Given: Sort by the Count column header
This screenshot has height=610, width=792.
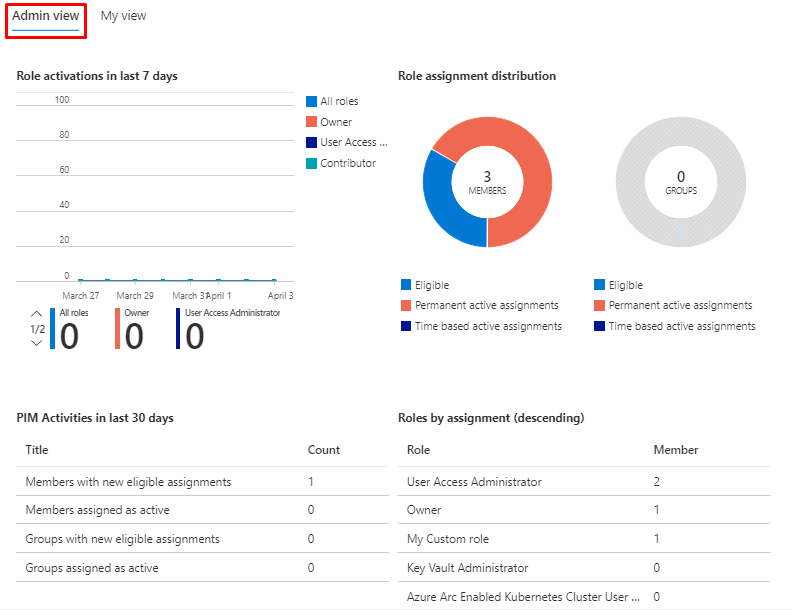Looking at the screenshot, I should click(x=324, y=450).
